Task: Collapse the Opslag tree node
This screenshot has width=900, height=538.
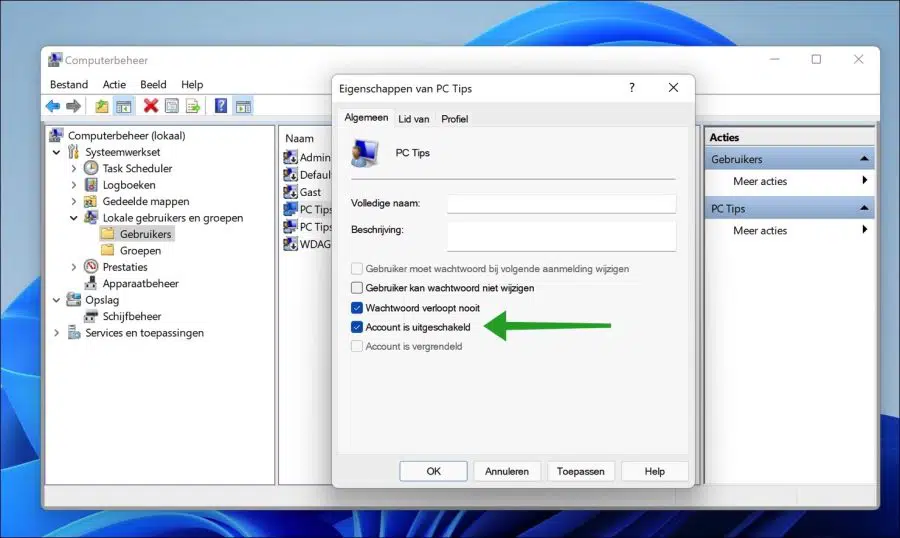Action: (x=56, y=300)
